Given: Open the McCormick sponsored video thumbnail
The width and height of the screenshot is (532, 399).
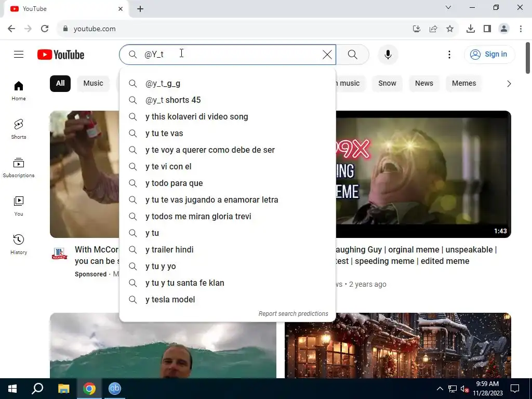Looking at the screenshot, I should click(x=85, y=174).
